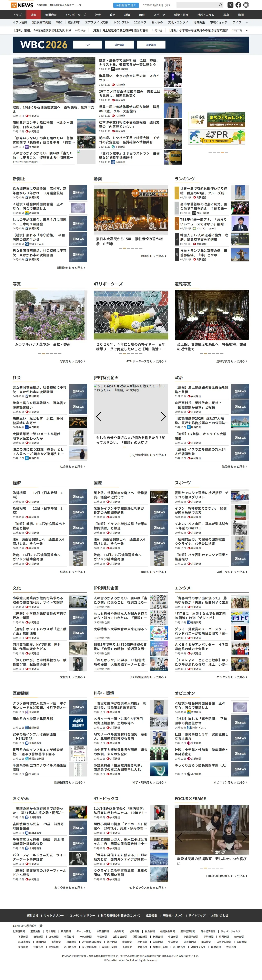Viewport: 262px width, 980px height.
Task: Show next slide in 動画 carousel
Action: (163, 218)
